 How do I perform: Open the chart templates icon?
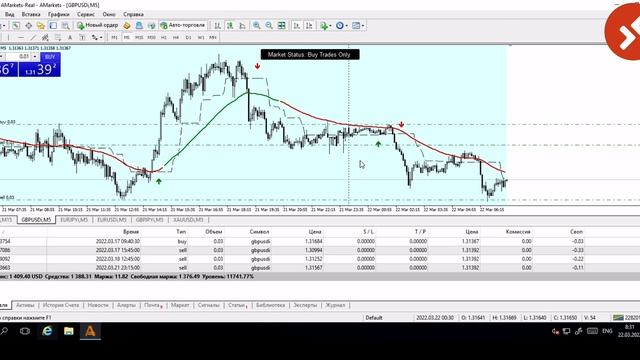356,25
